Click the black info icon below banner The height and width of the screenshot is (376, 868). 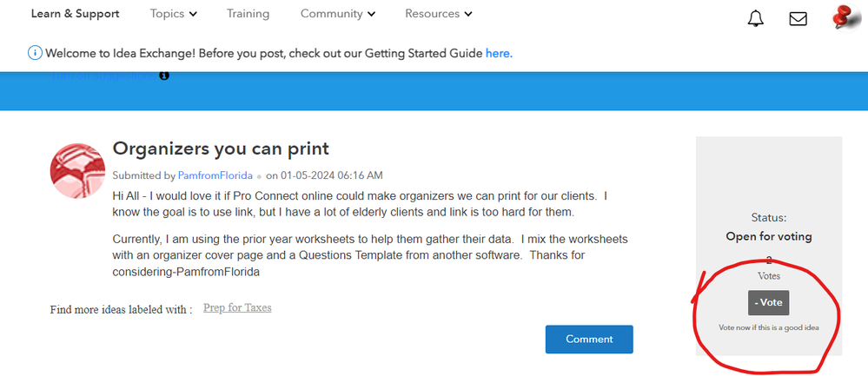click(164, 76)
